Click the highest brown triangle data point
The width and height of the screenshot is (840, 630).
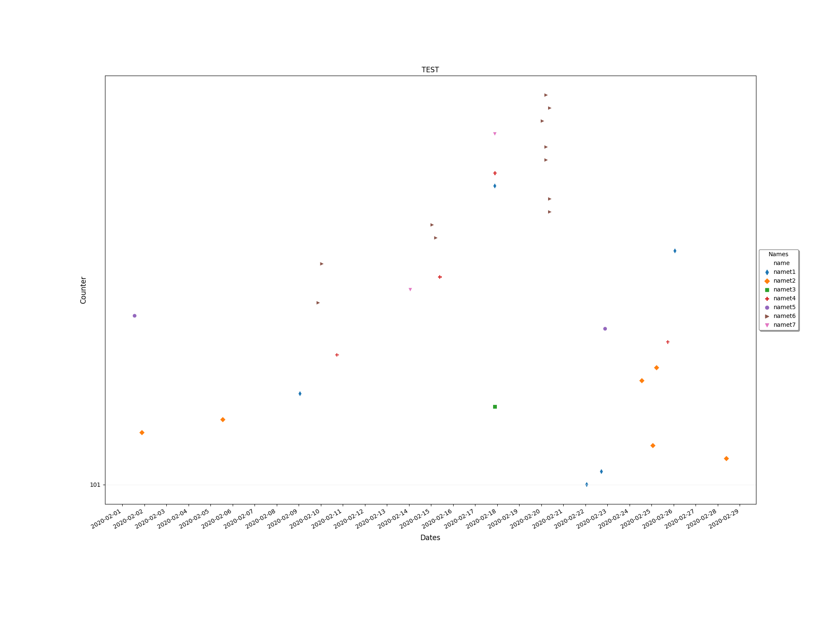click(x=546, y=95)
